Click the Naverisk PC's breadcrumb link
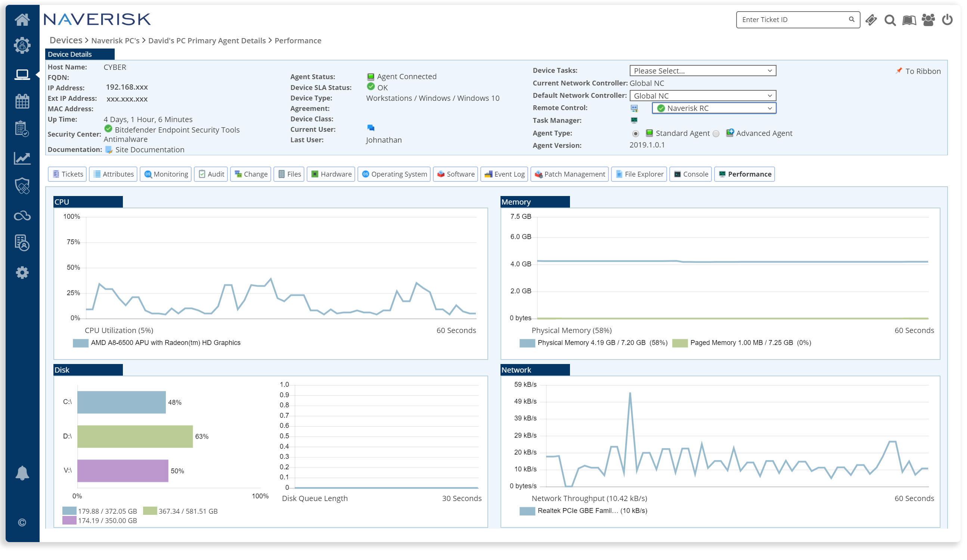The height and width of the screenshot is (560, 967). click(x=115, y=41)
